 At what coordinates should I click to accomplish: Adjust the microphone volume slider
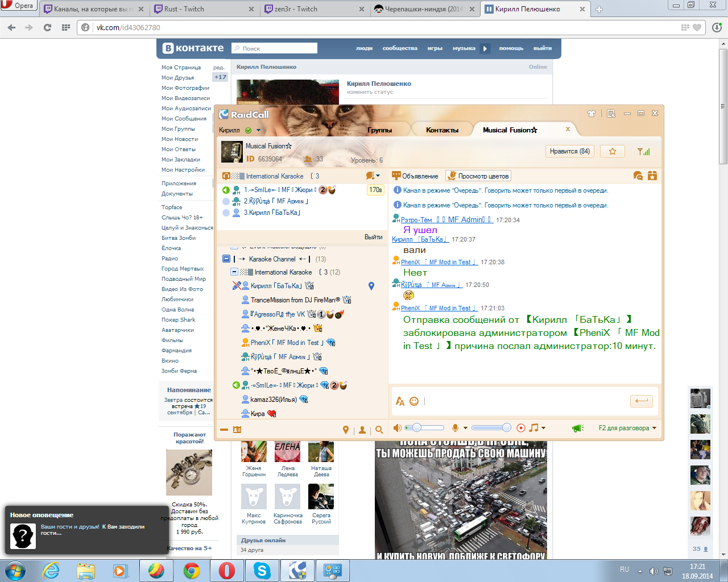[491, 427]
